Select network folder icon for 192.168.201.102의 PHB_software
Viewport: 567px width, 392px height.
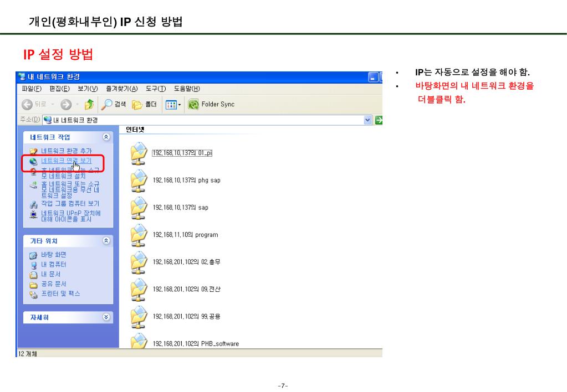139,341
